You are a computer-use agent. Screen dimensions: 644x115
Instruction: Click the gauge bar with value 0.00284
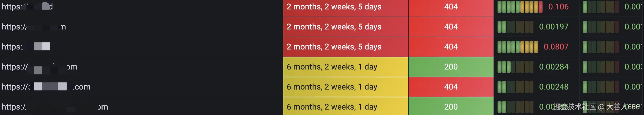pos(515,67)
